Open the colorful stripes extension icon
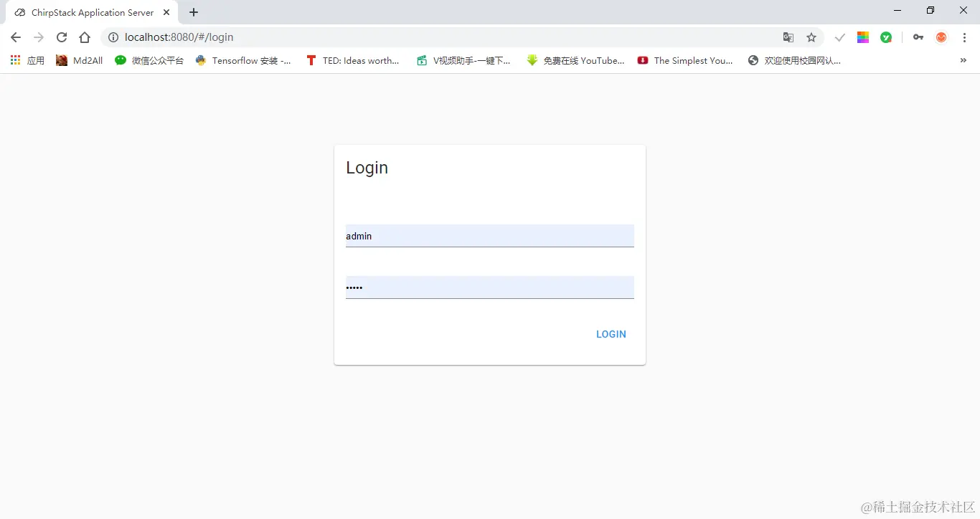The width and height of the screenshot is (980, 519). pos(863,37)
